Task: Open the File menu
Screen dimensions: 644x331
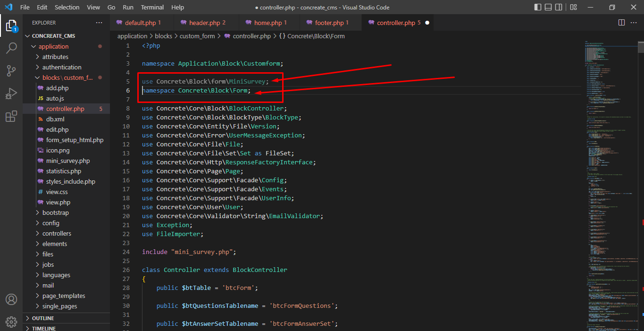Action: coord(25,7)
